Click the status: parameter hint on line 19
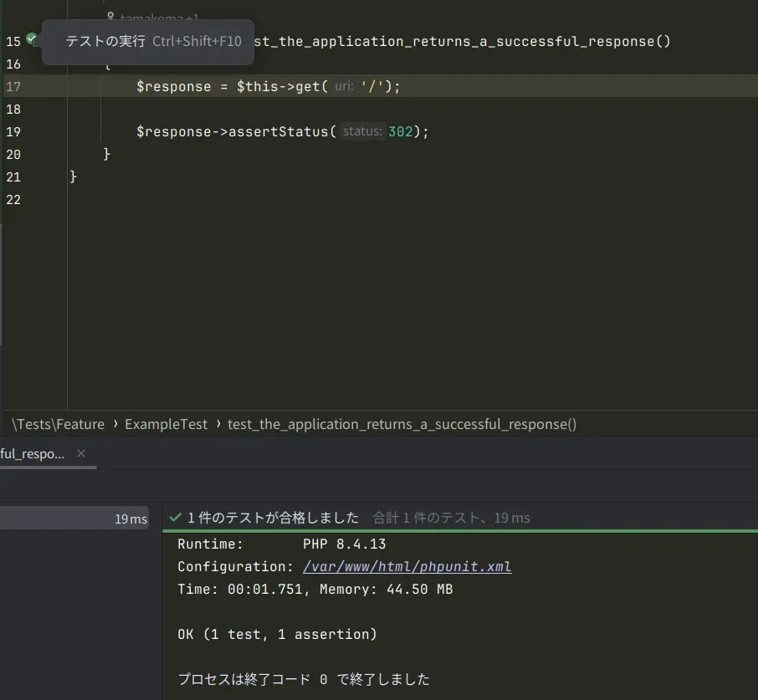The image size is (758, 700). pos(361,131)
